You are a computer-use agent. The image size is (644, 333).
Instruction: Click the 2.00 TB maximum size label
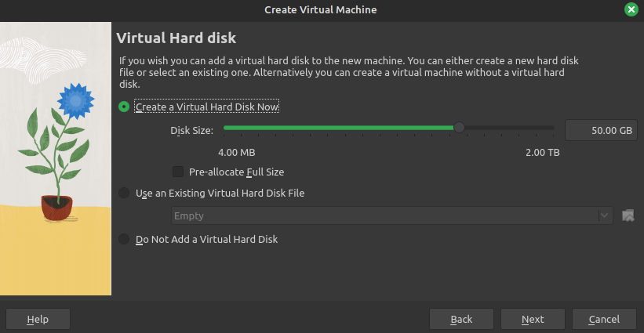click(542, 153)
